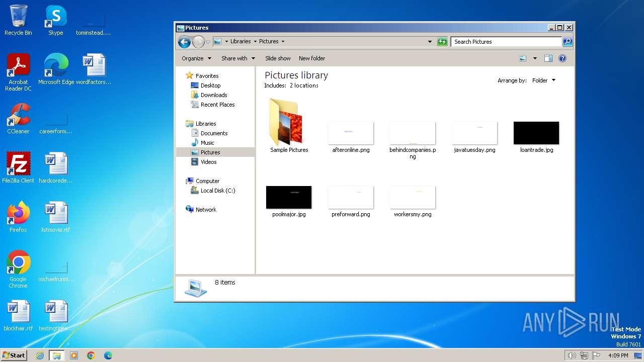Open Internet Explorer from taskbar

[x=40, y=355]
